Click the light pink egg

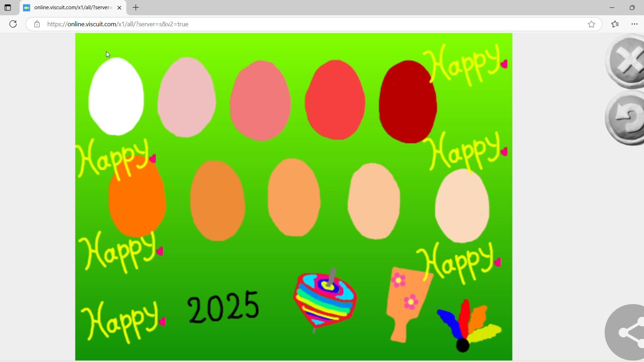pyautogui.click(x=186, y=97)
